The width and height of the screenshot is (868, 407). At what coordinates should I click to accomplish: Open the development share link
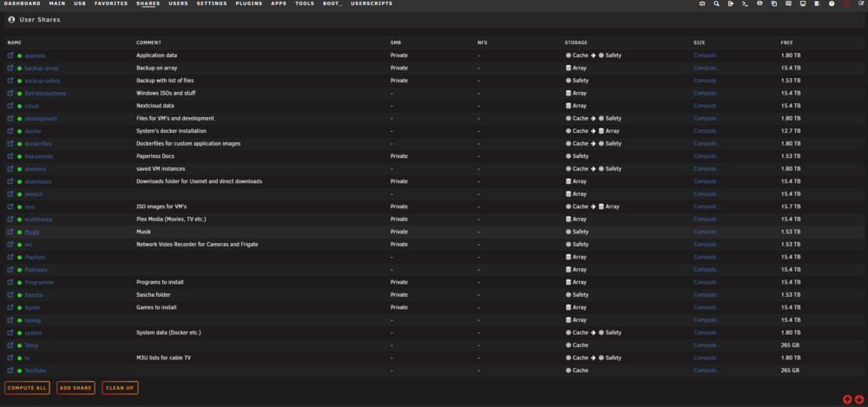tap(41, 119)
